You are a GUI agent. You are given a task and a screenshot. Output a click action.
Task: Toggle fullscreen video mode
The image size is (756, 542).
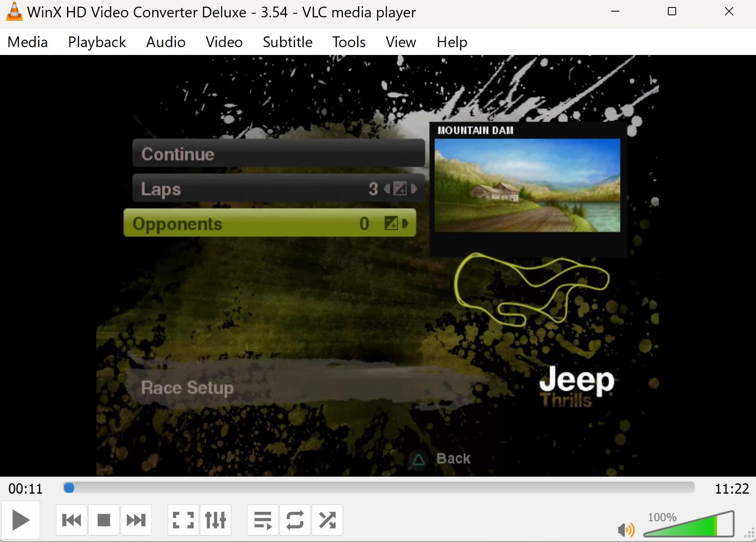tap(183, 520)
